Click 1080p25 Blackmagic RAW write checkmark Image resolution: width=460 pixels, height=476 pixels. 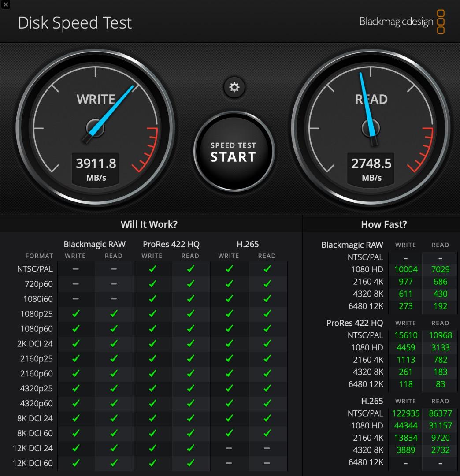pyautogui.click(x=76, y=314)
